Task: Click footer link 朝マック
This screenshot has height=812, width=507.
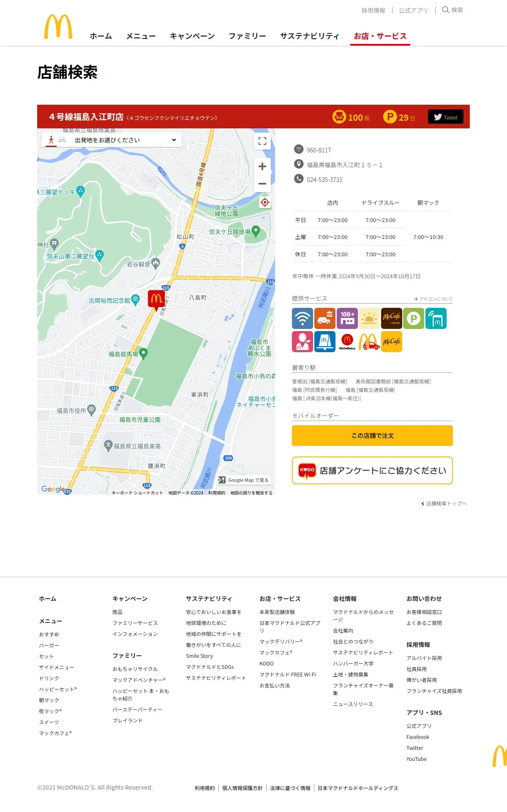Action: pos(49,700)
